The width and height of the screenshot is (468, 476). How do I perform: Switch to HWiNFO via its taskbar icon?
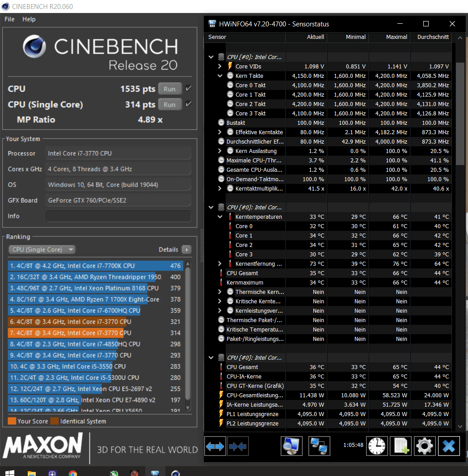155,473
